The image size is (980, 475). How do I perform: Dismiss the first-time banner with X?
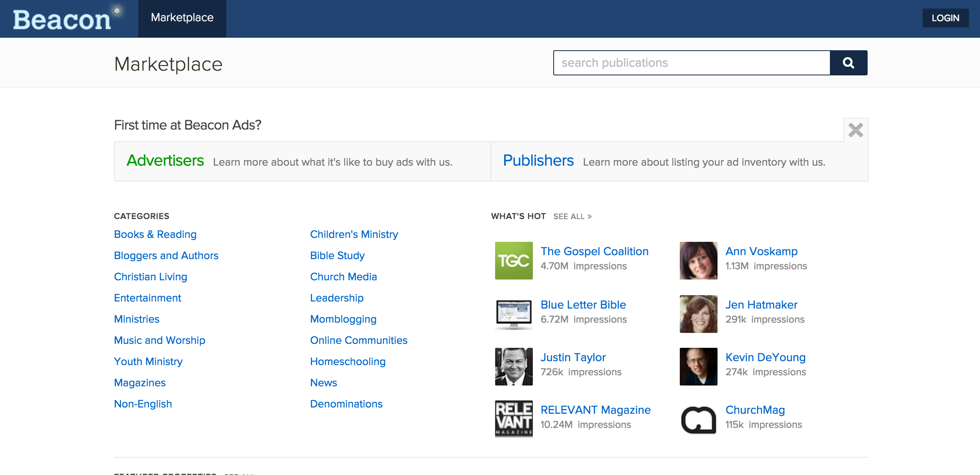855,130
